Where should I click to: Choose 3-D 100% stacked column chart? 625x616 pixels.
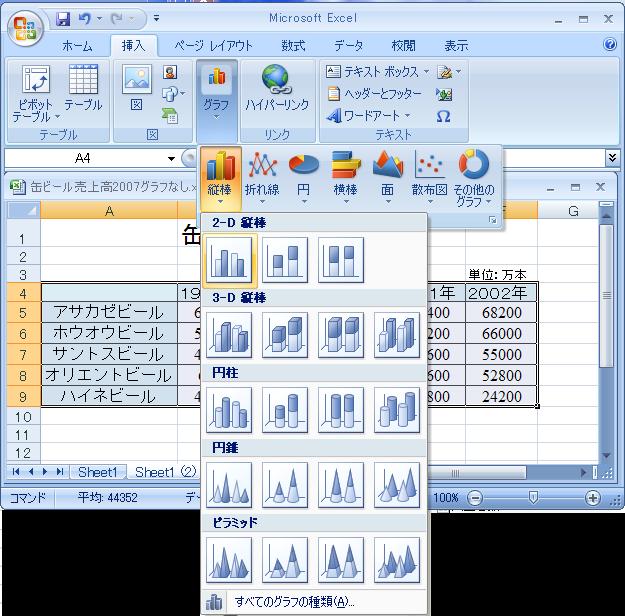point(341,335)
